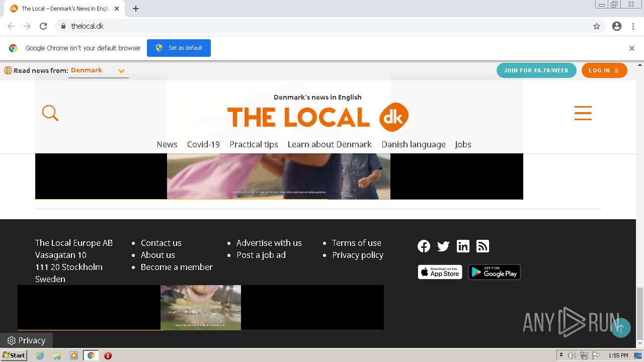Image resolution: width=644 pixels, height=362 pixels.
Task: Click the Download on the App Store badge
Action: pyautogui.click(x=440, y=272)
